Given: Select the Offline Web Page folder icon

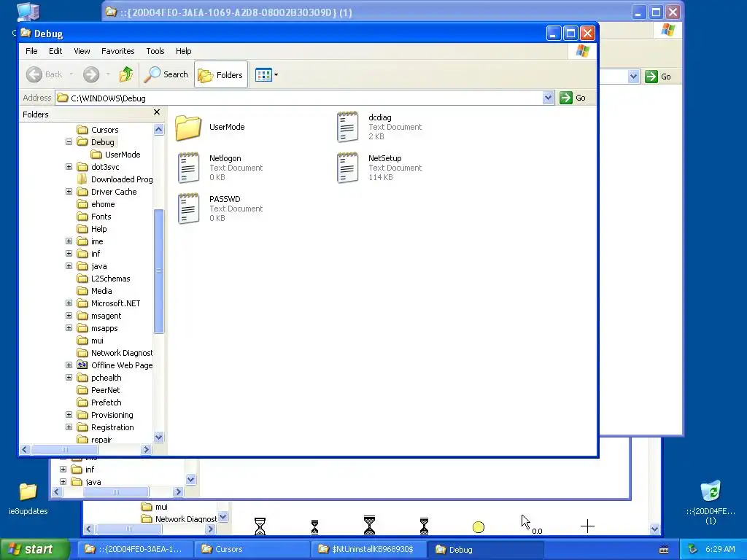Looking at the screenshot, I should [x=82, y=365].
